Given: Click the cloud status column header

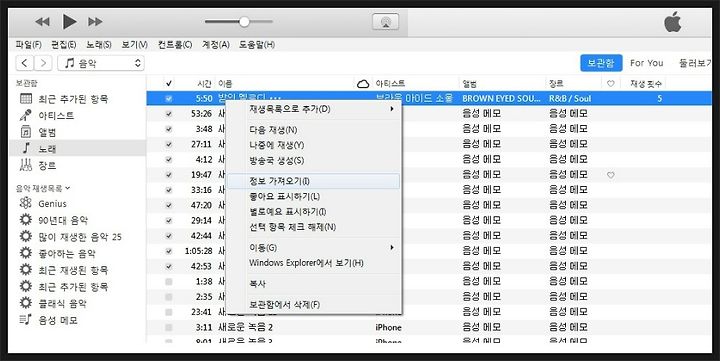Looking at the screenshot, I should [x=363, y=84].
